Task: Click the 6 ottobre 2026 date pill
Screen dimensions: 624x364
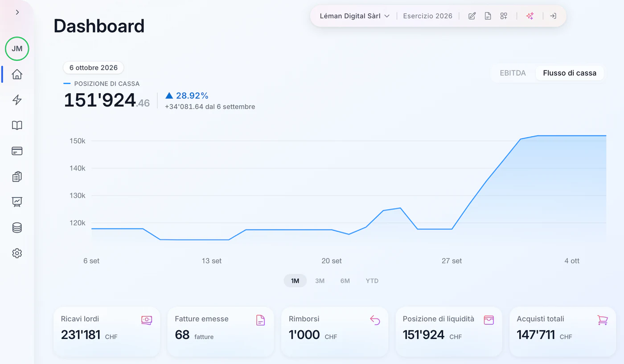Action: click(x=94, y=68)
